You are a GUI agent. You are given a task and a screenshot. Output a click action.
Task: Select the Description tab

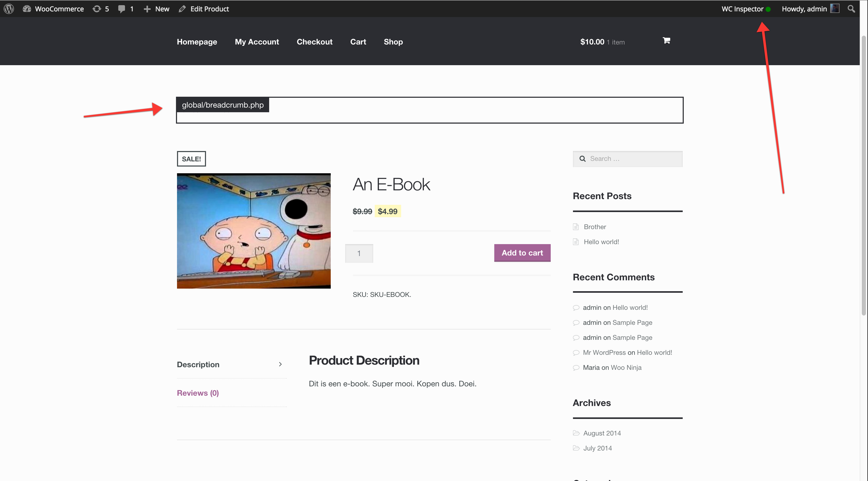point(198,365)
